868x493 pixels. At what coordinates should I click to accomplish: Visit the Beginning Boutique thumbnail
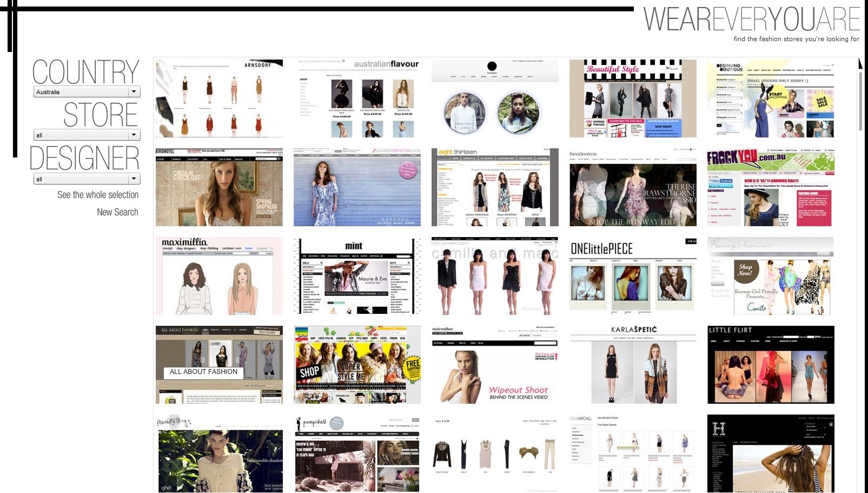click(771, 98)
